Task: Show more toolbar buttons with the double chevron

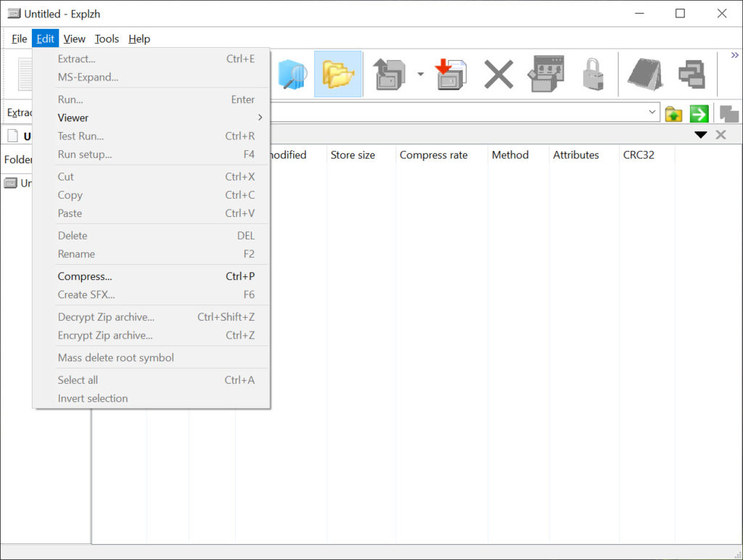Action: pos(734,55)
